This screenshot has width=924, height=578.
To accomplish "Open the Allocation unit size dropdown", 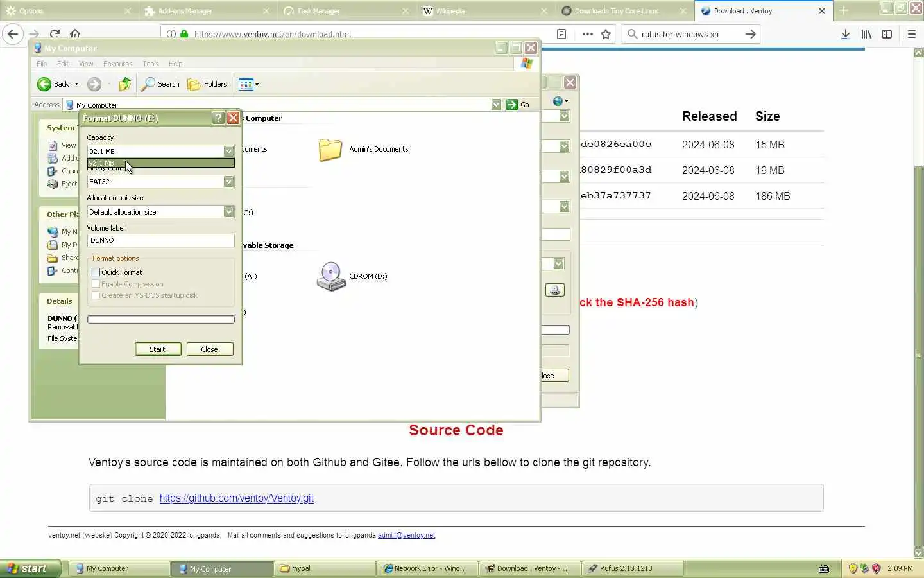I will [x=228, y=212].
